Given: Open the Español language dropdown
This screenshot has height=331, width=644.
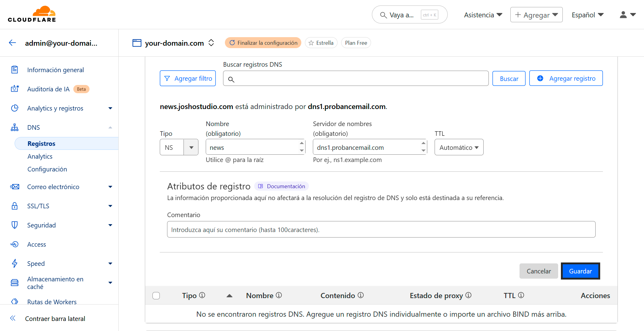Looking at the screenshot, I should 587,15.
